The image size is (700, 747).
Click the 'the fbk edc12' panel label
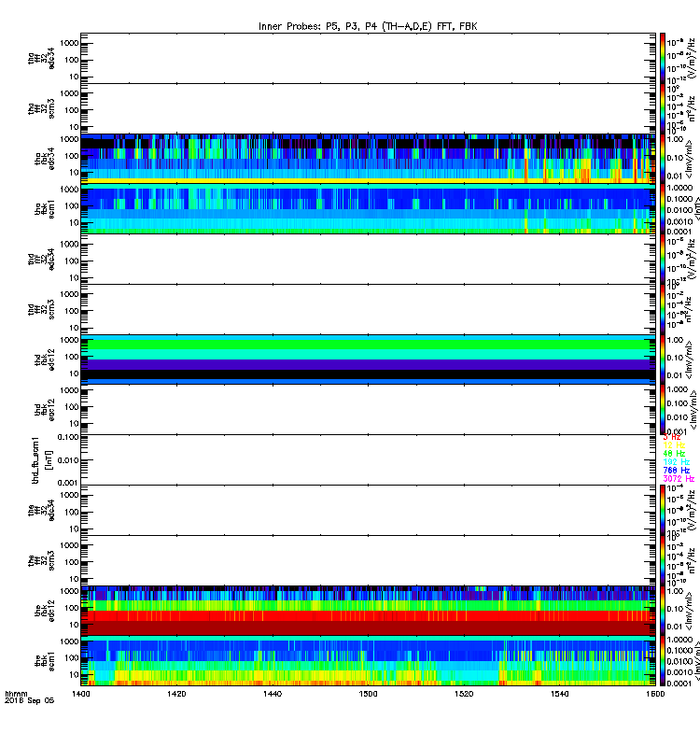point(45,611)
